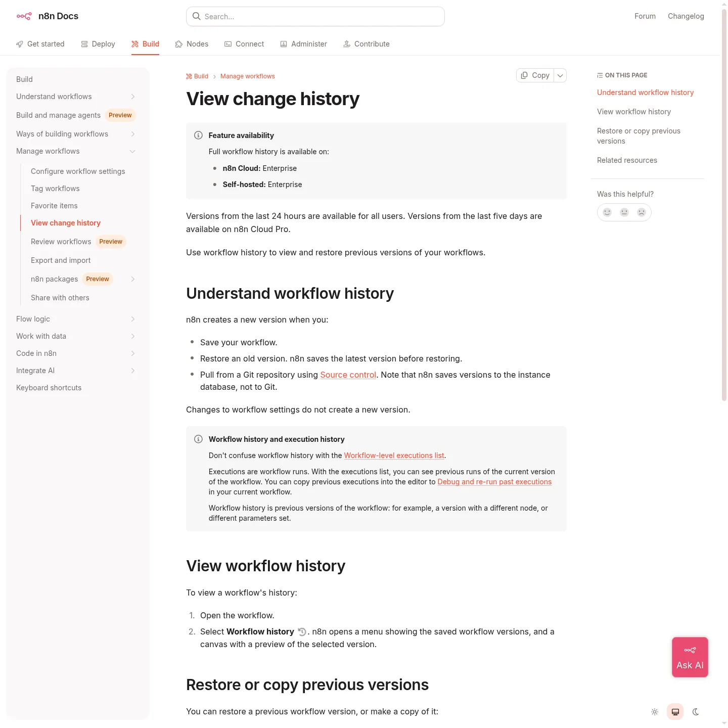Open the Copy options dropdown arrow
The width and height of the screenshot is (728, 728).
(560, 75)
